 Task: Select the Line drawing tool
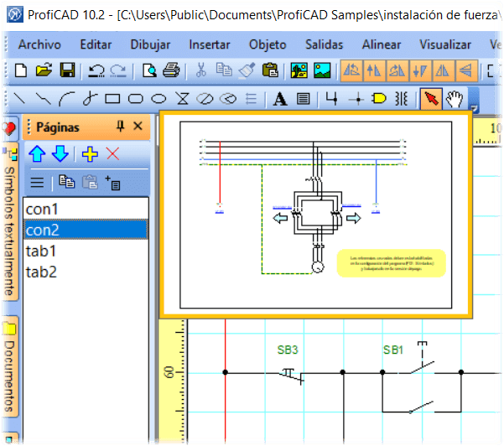[20, 98]
